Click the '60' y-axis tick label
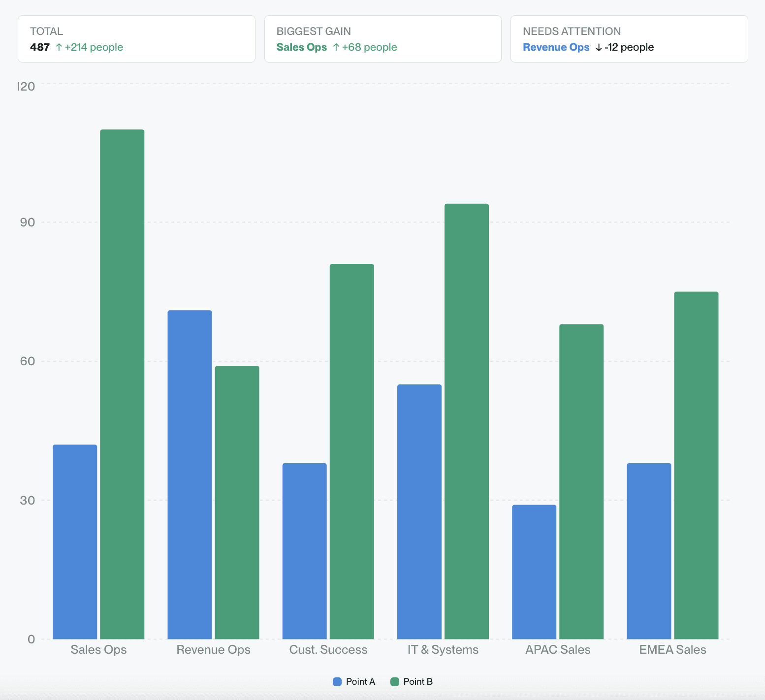 (28, 361)
